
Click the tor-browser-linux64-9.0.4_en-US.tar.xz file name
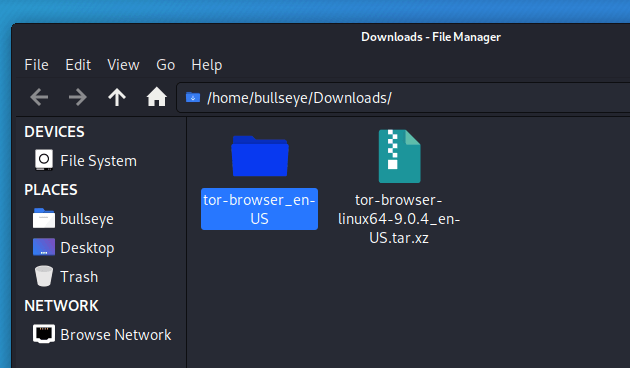coord(399,219)
